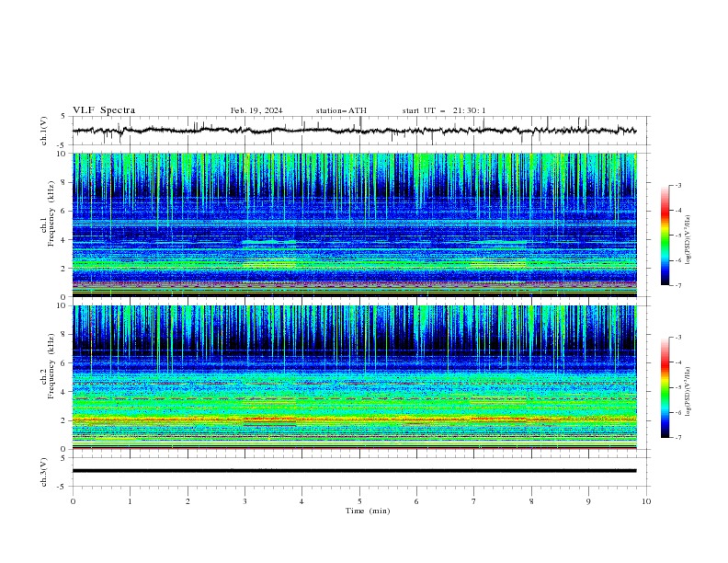Screen dimensions: 728x563
Task: Click the "VLF Spectra" plot title
Action: pyautogui.click(x=104, y=110)
